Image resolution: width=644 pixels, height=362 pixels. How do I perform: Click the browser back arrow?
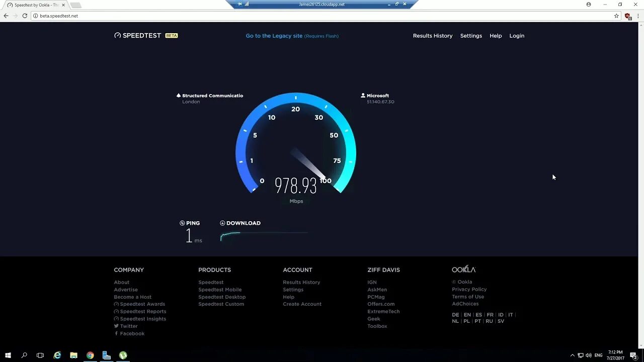point(6,16)
